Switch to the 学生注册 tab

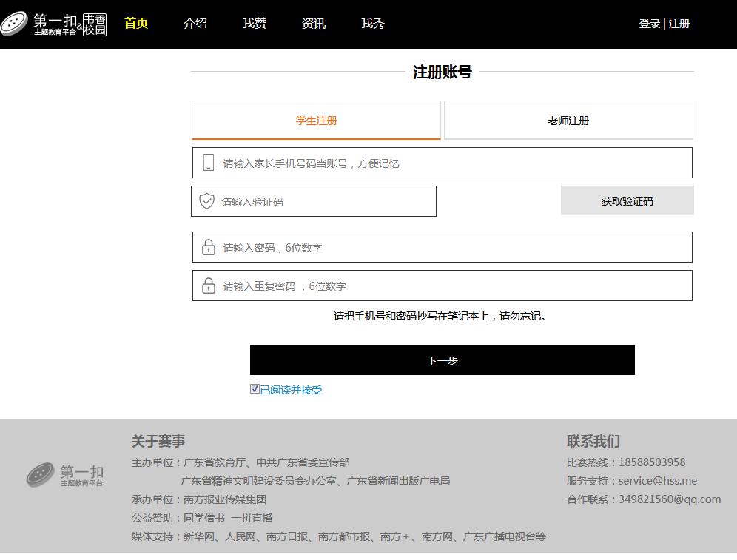coord(316,121)
